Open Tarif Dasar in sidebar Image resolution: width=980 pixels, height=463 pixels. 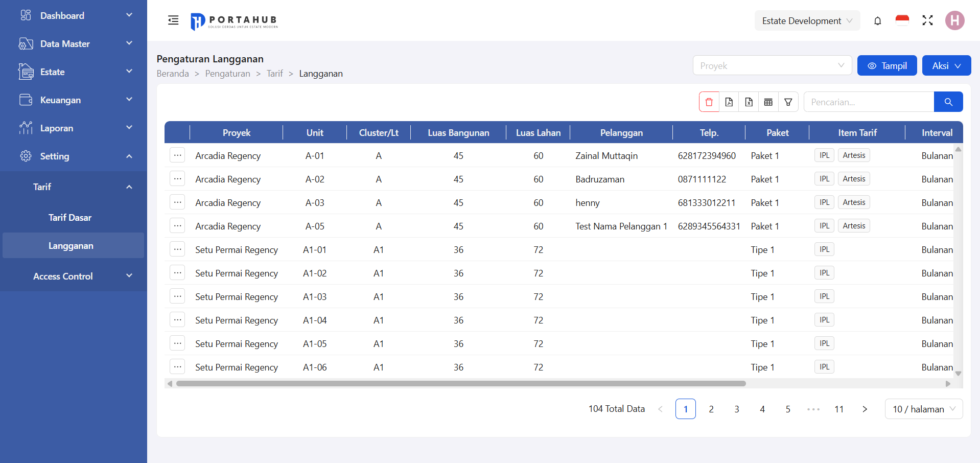[70, 218]
